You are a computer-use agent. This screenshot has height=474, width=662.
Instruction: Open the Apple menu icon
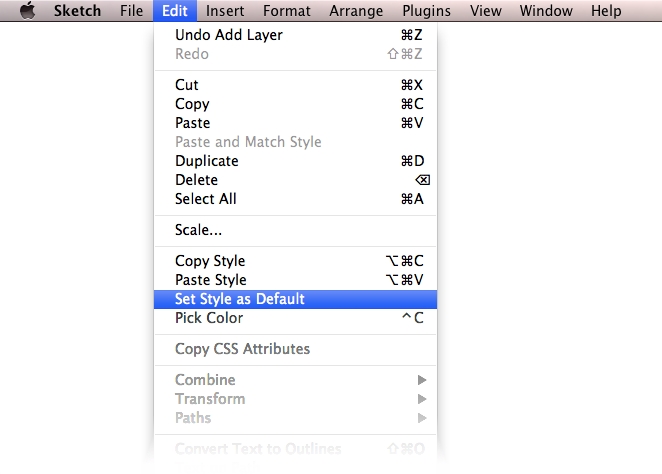27,11
